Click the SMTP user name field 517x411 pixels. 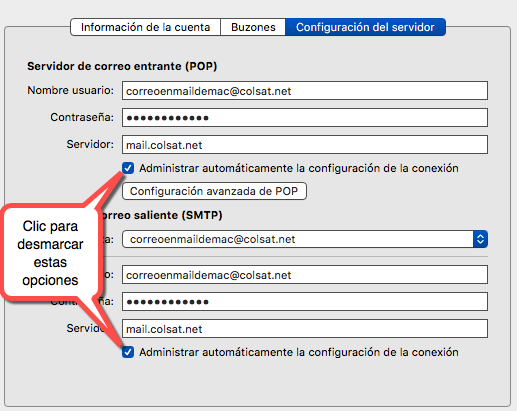pyautogui.click(x=305, y=275)
